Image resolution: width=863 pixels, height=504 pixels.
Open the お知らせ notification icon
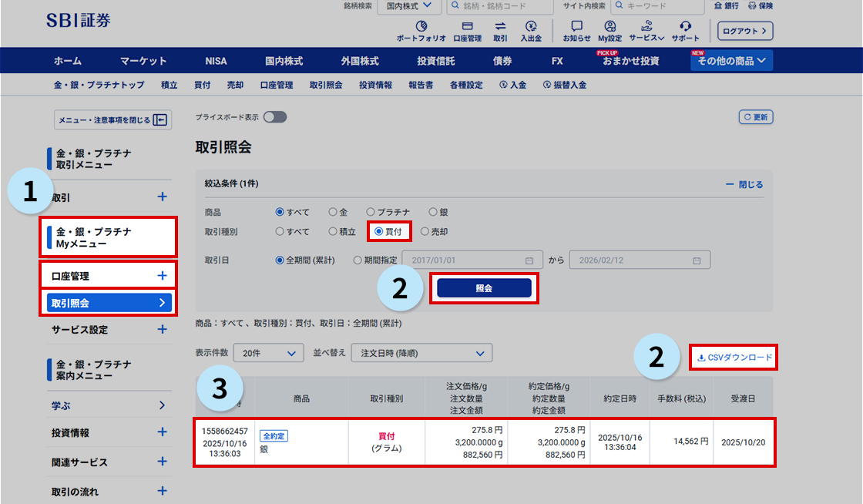pos(576,27)
